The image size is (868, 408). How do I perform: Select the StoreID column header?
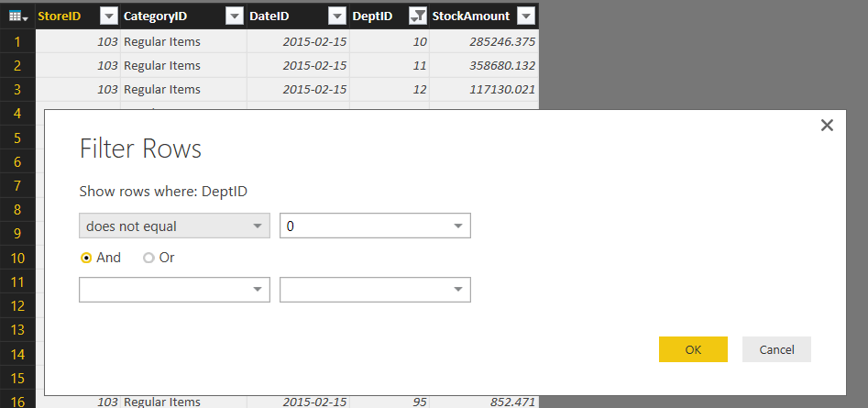click(66, 16)
